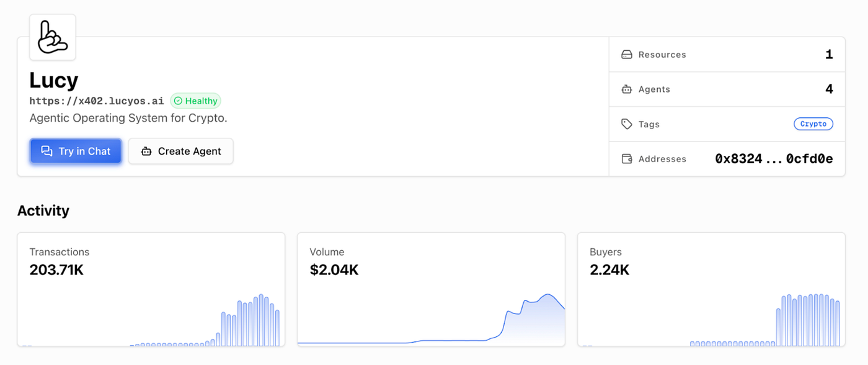Click the Buyers card label
868x365 pixels.
click(x=606, y=252)
